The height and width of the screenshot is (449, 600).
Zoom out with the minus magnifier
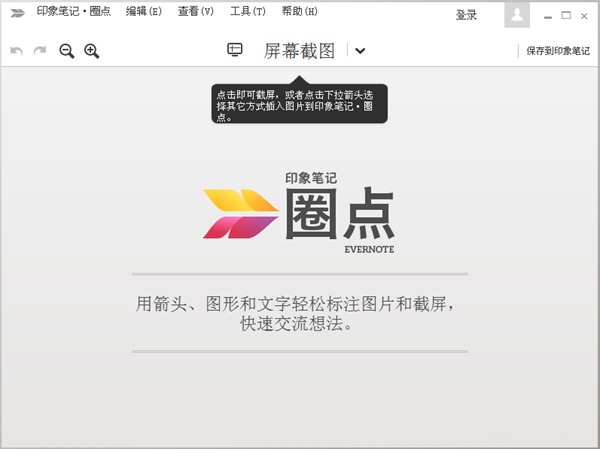tap(67, 51)
